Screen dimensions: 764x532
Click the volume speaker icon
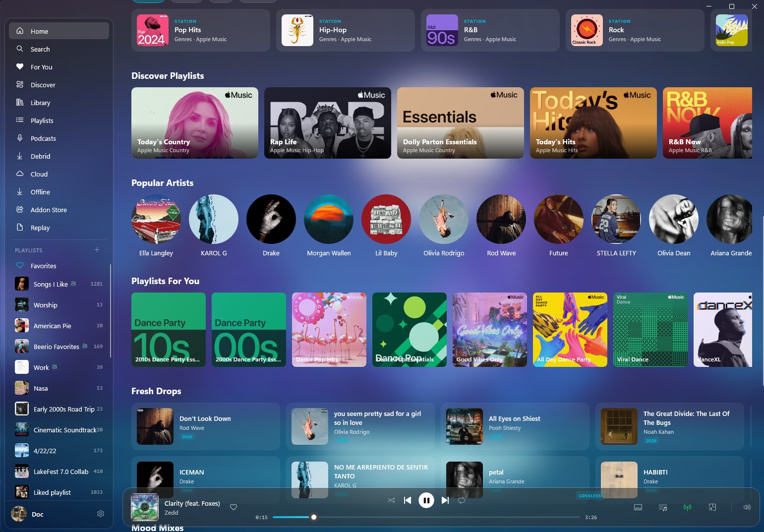pos(747,507)
